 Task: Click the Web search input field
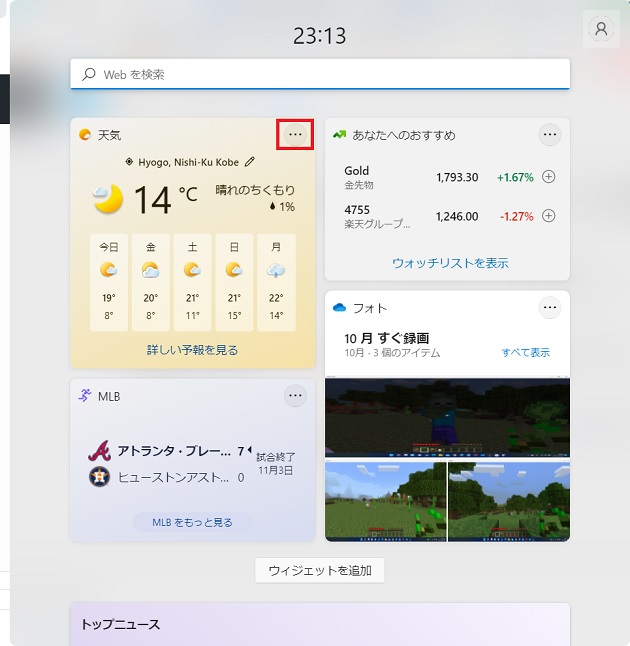(320, 74)
